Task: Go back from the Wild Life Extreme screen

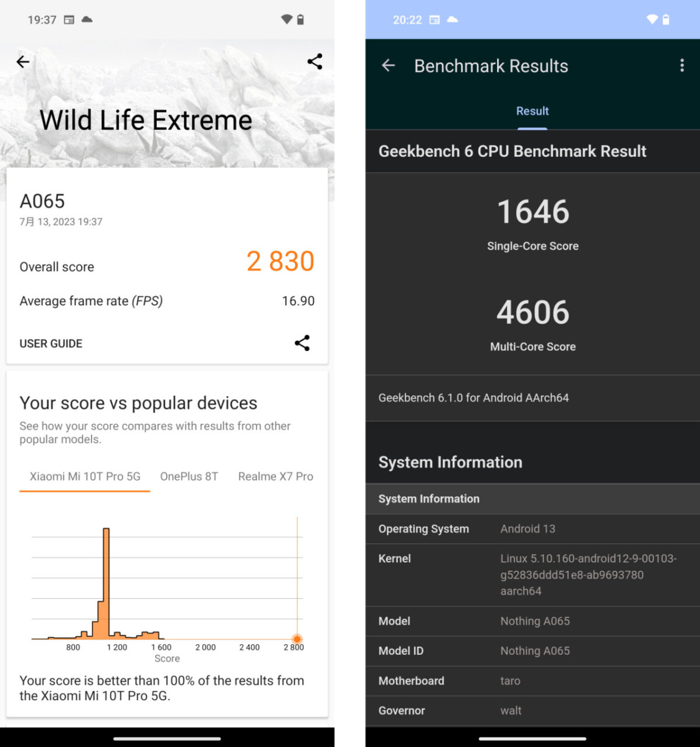Action: pyautogui.click(x=23, y=62)
